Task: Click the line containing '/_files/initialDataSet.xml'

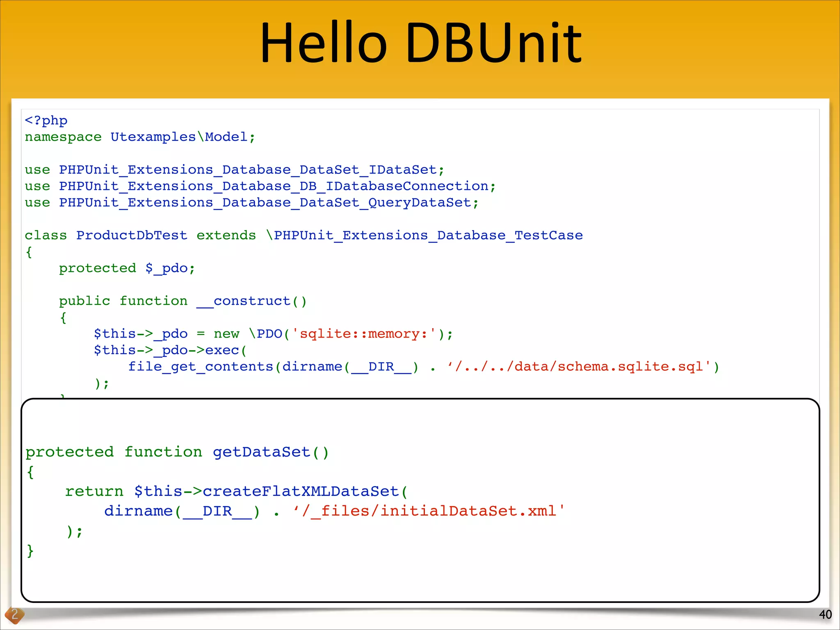Action: 335,511
